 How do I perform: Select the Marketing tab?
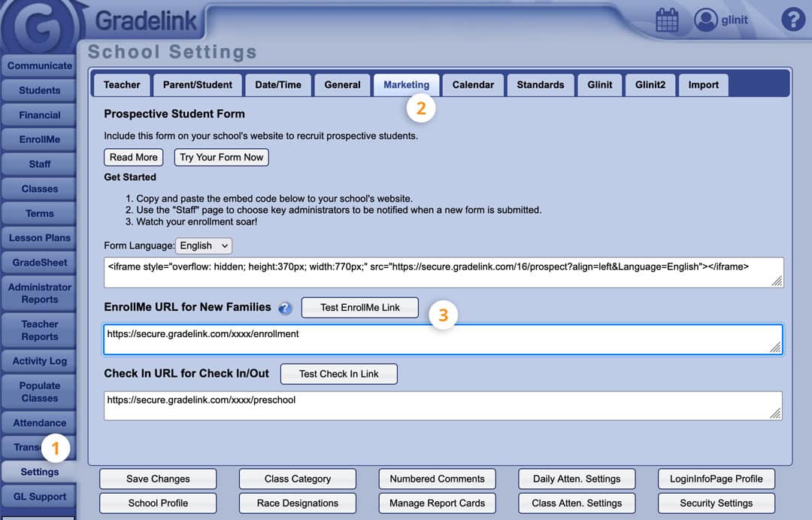click(407, 85)
